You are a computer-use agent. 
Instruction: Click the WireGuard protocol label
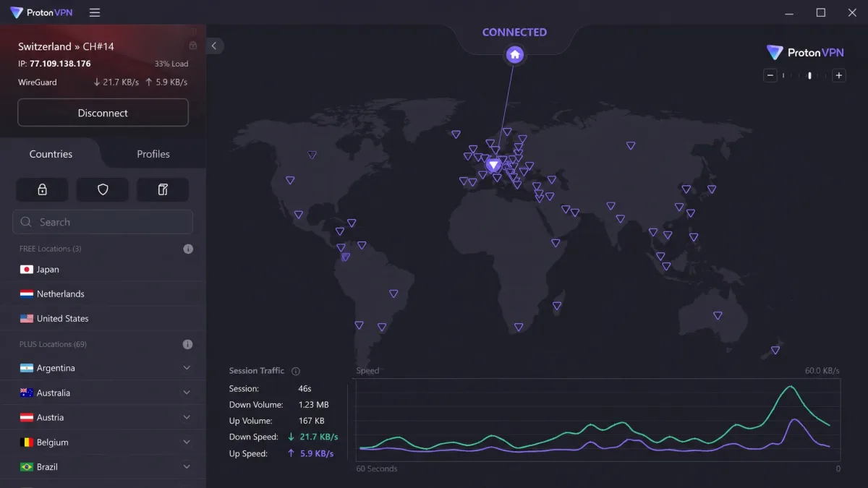pos(38,82)
